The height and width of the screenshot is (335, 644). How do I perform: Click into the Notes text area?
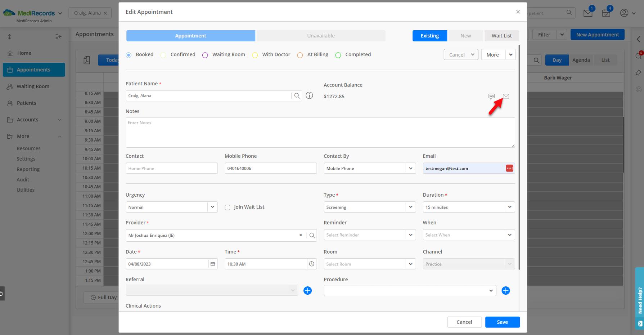point(320,133)
